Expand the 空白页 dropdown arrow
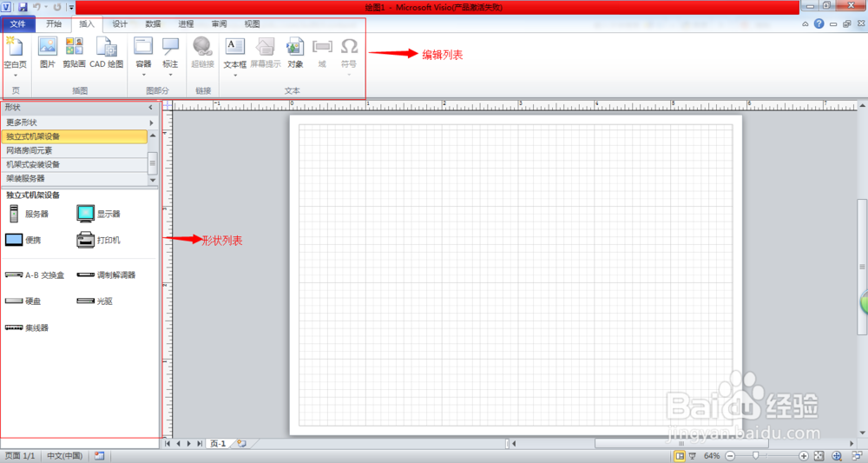The width and height of the screenshot is (868, 463). coord(16,76)
